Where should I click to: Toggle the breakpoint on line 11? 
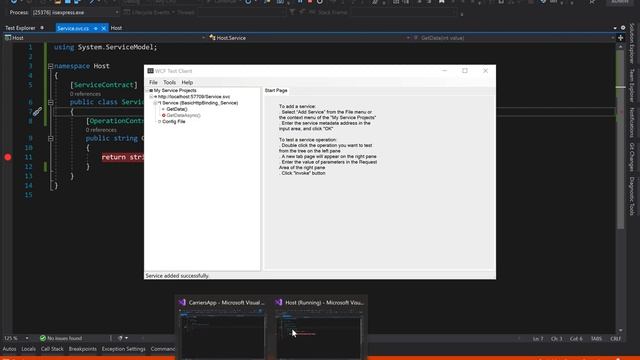click(x=8, y=157)
